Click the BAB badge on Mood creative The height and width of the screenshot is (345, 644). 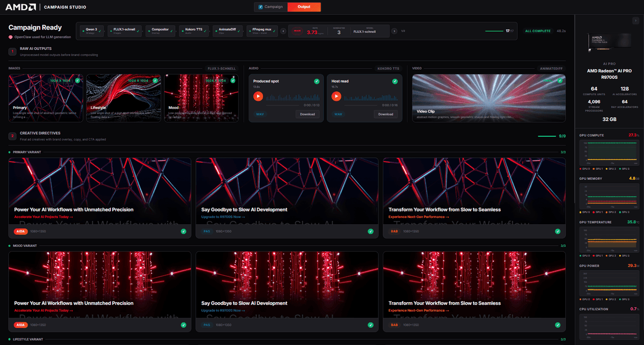point(394,325)
